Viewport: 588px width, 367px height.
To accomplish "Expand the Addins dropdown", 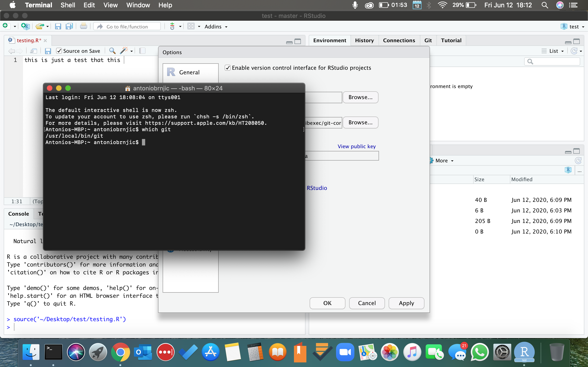I will pyautogui.click(x=216, y=26).
